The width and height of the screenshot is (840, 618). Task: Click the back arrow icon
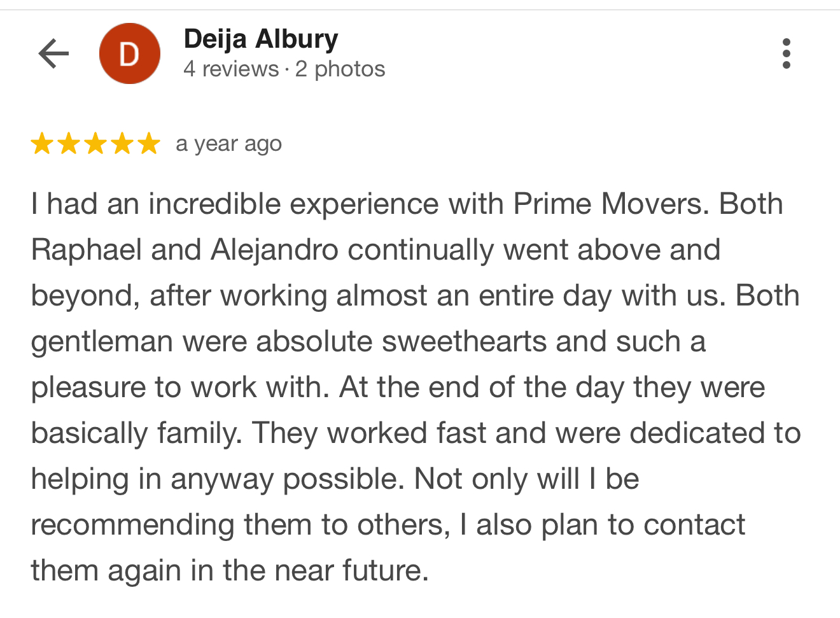click(x=53, y=53)
